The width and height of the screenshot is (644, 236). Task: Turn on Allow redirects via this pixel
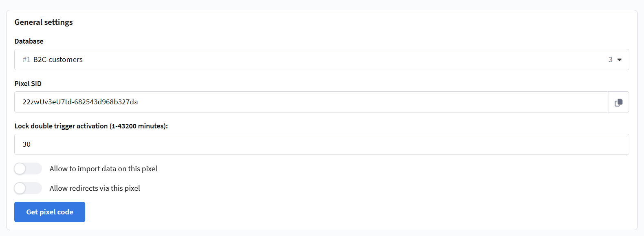pos(28,188)
